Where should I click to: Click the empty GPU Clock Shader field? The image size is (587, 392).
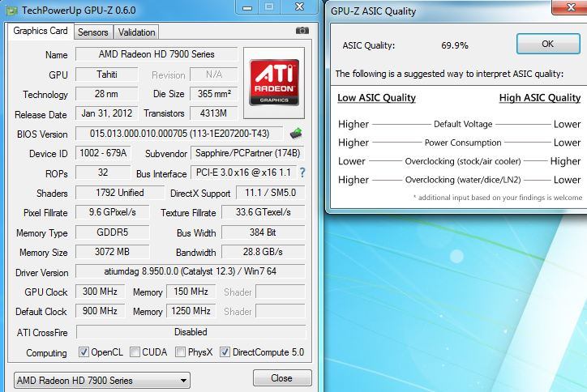click(281, 292)
